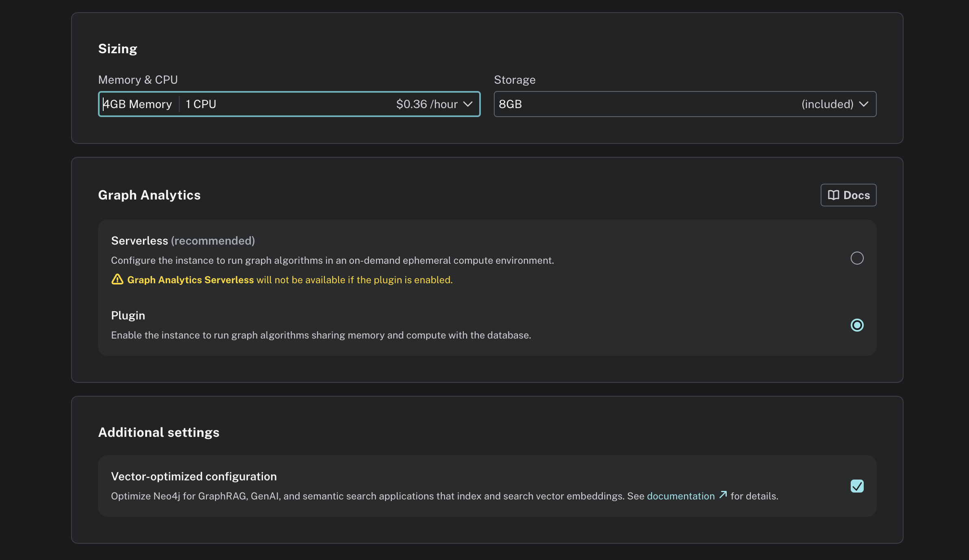Click the chevron in the Memory & CPU selector
The image size is (969, 560).
467,104
